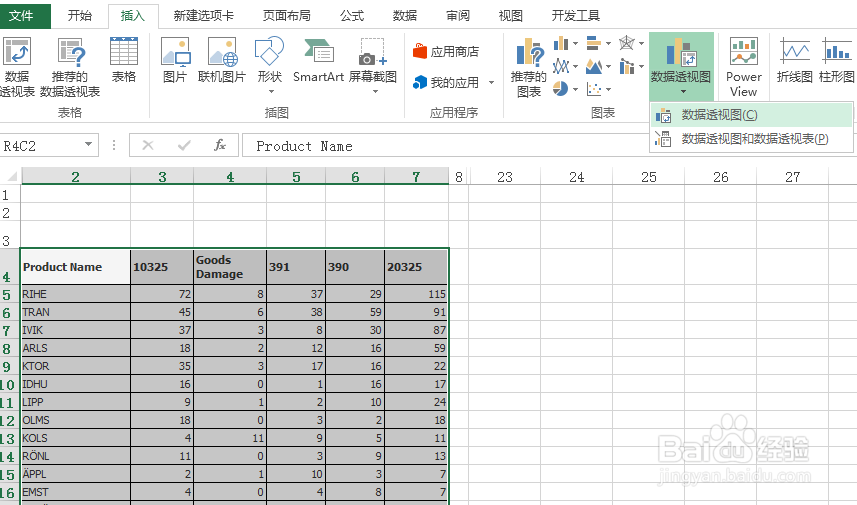
Task: Switch to the 审阅 Review tab
Action: [457, 15]
